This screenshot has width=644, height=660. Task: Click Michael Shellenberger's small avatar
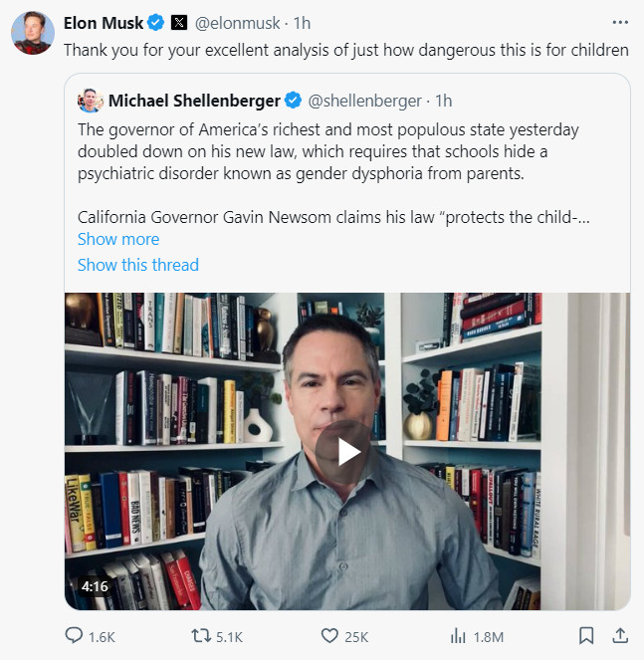tap(91, 100)
